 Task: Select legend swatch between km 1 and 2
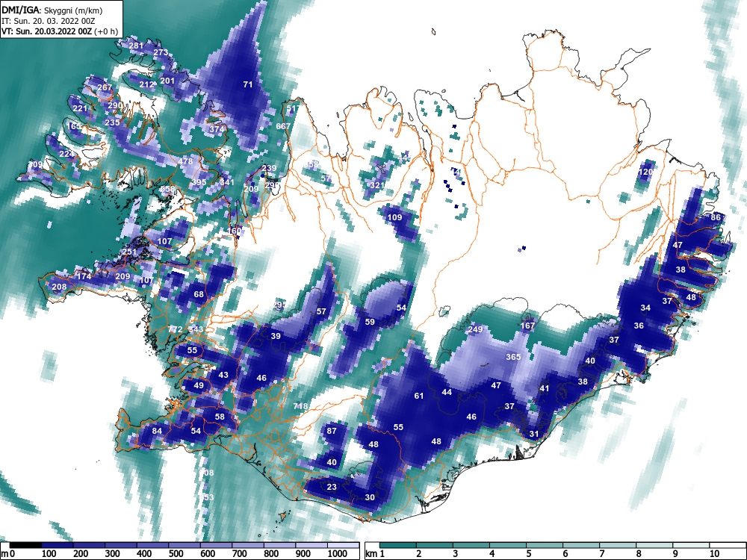coord(398,545)
